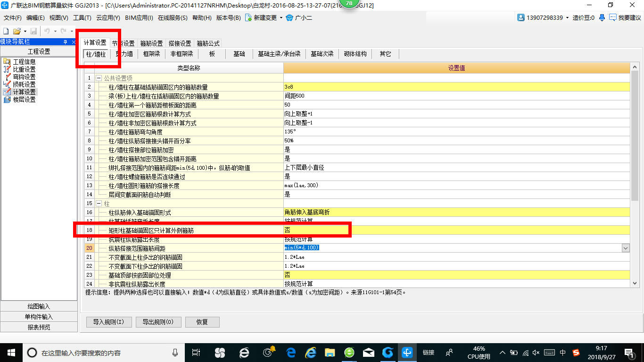Screen dimensions: 644x362
Task: Open the Mail app taskbar icon
Action: point(368,352)
